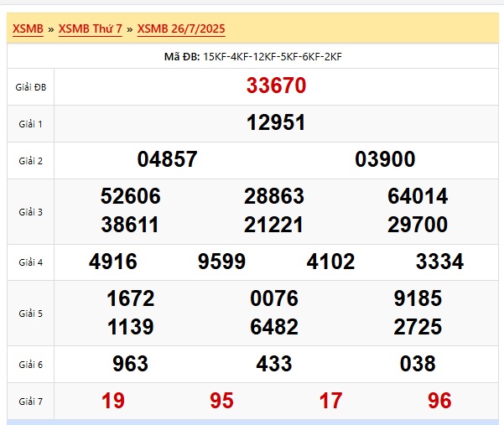
Task: Click the Giải 7 row label
Action: click(x=30, y=402)
